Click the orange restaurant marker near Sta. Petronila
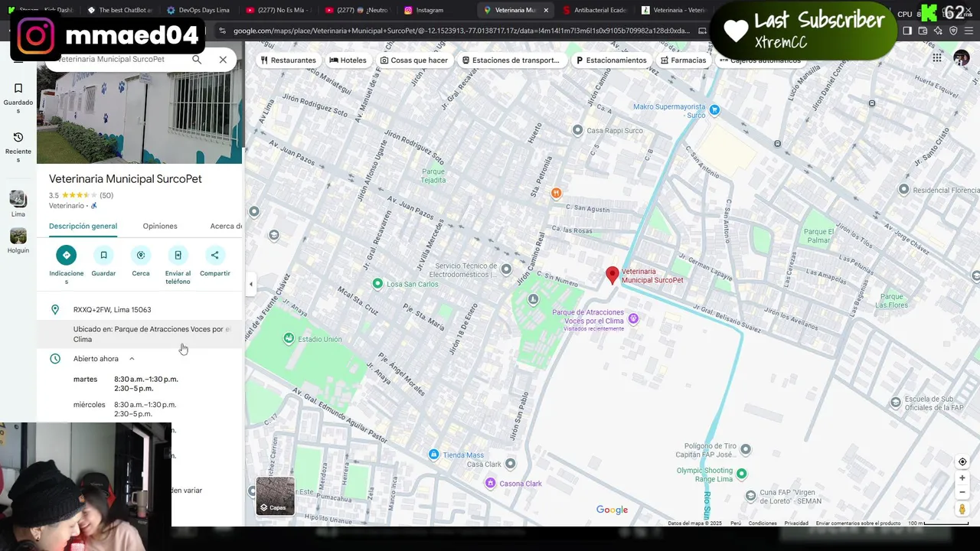Screen dimensions: 980x551 557,193
